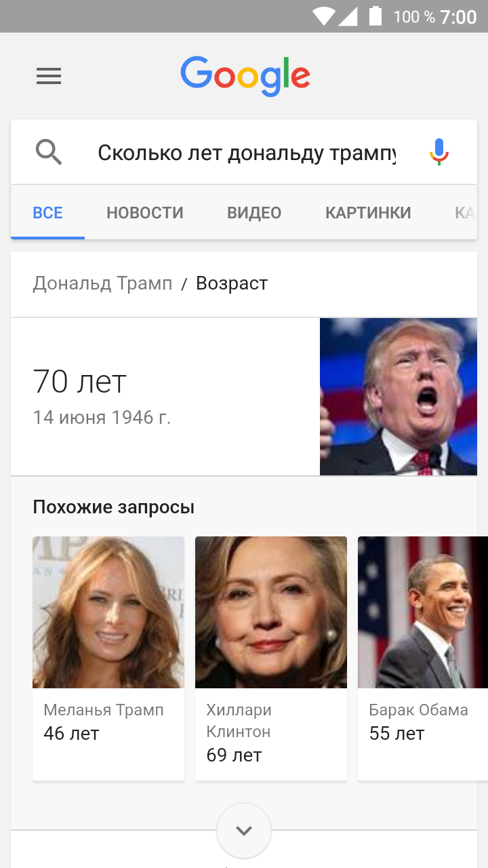Expand more results with down chevron
This screenshot has width=488, height=868.
tap(244, 831)
